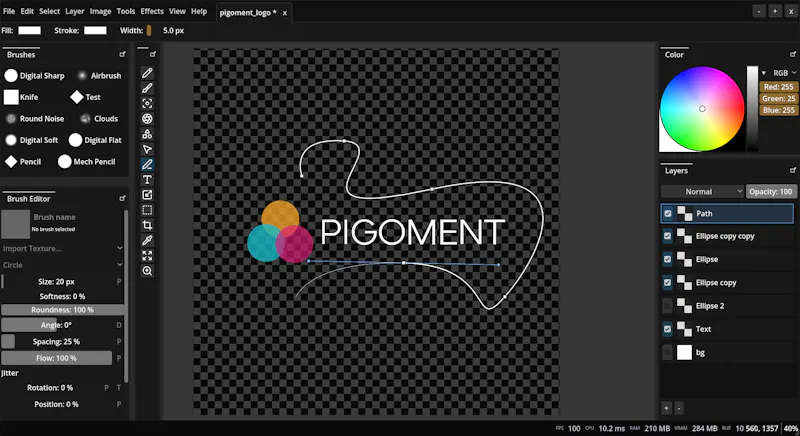Viewport: 800px width, 436px height.
Task: Click the Stroke color swatch
Action: [x=95, y=31]
